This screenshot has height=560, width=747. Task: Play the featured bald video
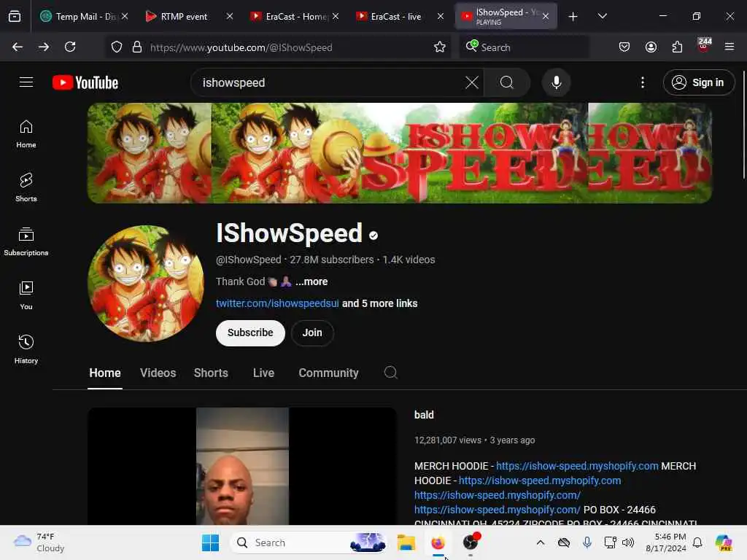point(242,466)
